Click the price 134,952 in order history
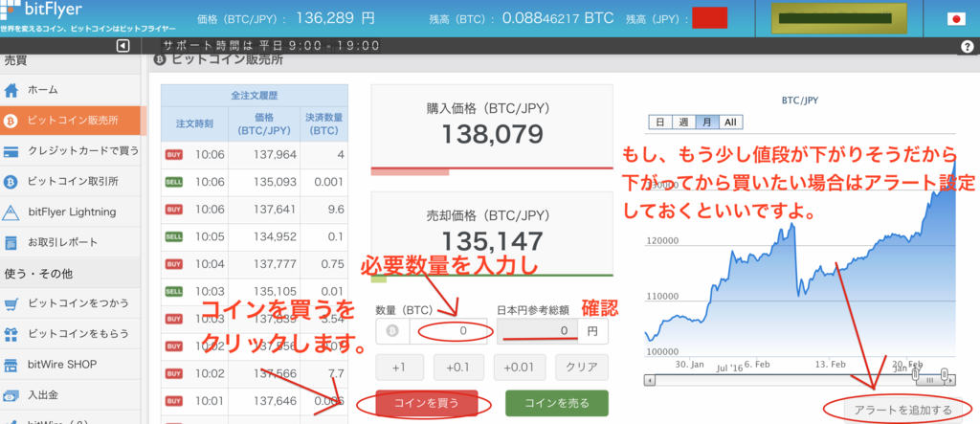 pos(275,237)
